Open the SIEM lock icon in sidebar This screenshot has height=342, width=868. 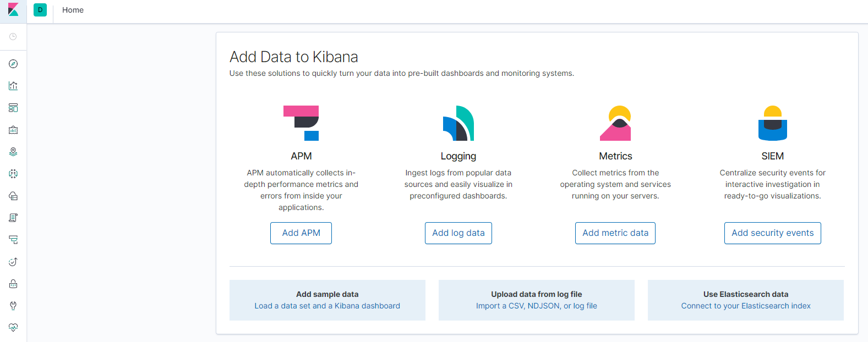click(13, 284)
